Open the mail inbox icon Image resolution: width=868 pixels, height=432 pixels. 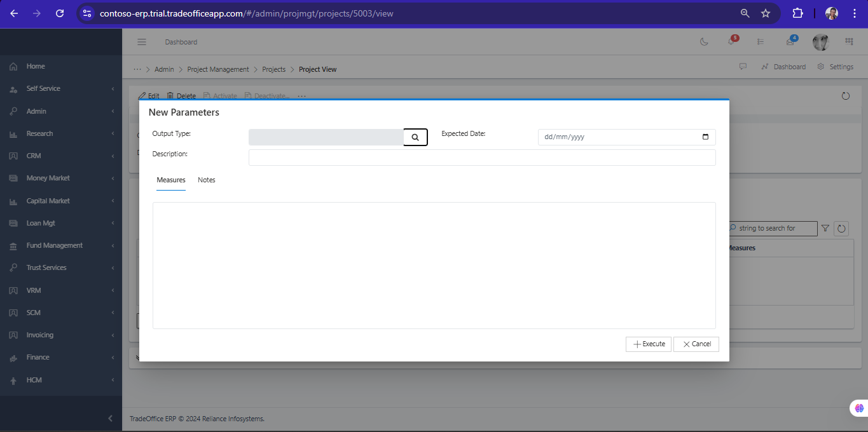pyautogui.click(x=790, y=42)
